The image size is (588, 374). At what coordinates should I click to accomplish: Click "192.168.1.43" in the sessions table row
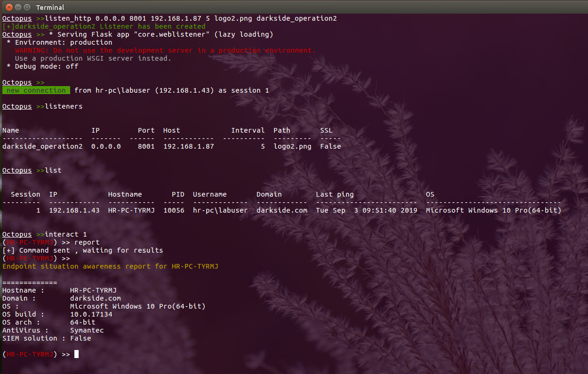[x=74, y=210]
